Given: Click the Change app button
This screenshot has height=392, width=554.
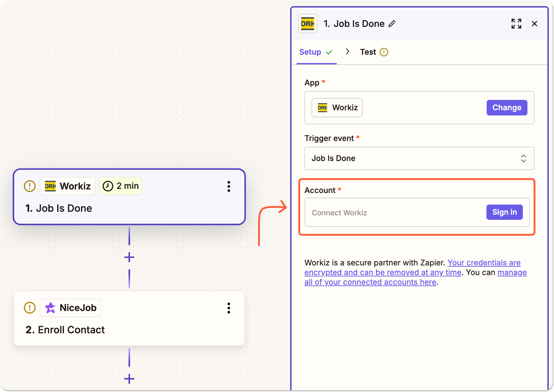Looking at the screenshot, I should (507, 108).
